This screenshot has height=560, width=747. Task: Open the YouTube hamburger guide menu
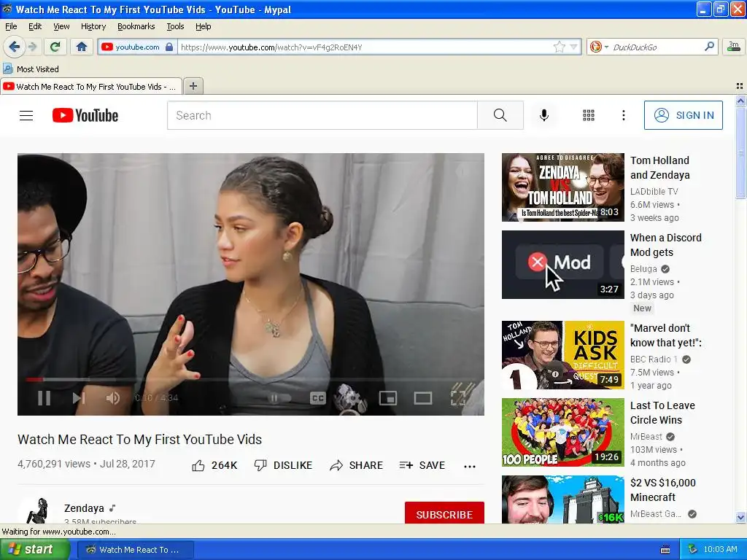26,115
